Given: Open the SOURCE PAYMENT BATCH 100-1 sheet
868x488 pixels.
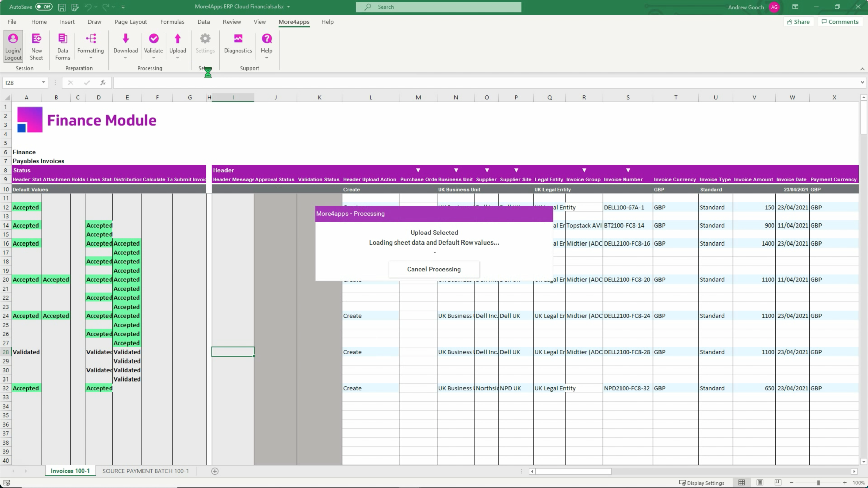Looking at the screenshot, I should pos(145,471).
